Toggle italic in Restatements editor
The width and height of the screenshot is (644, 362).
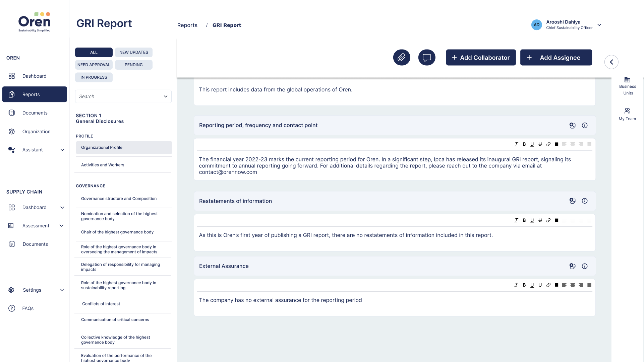pos(516,220)
